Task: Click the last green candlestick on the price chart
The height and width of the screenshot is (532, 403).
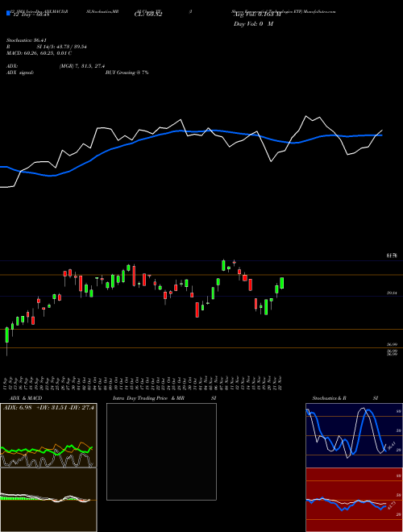Action: coord(281,283)
